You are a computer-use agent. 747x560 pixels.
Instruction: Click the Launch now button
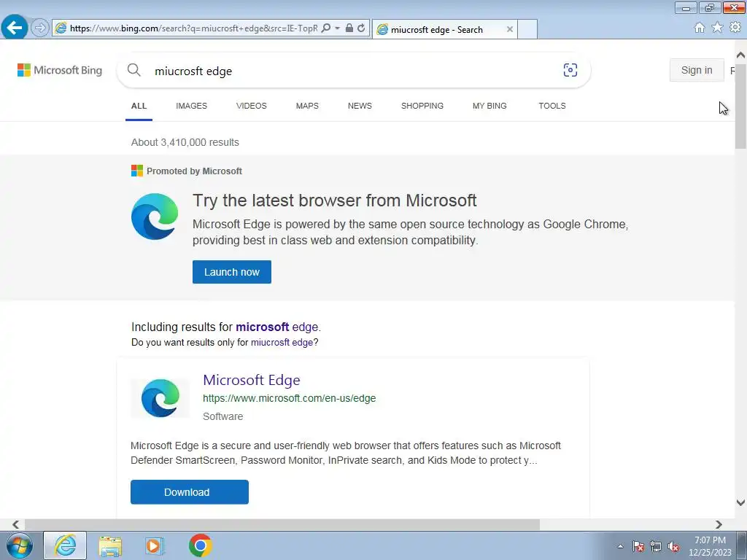pyautogui.click(x=231, y=272)
